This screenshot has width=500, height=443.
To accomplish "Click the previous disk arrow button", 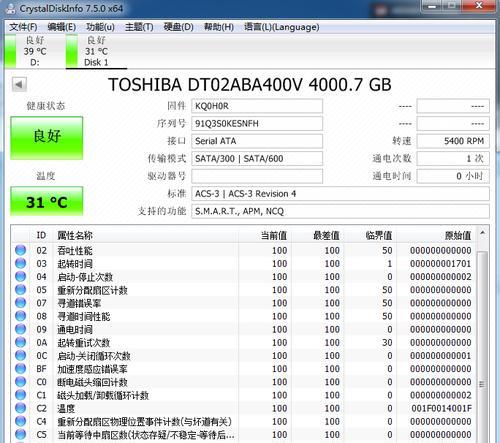I will (x=19, y=84).
